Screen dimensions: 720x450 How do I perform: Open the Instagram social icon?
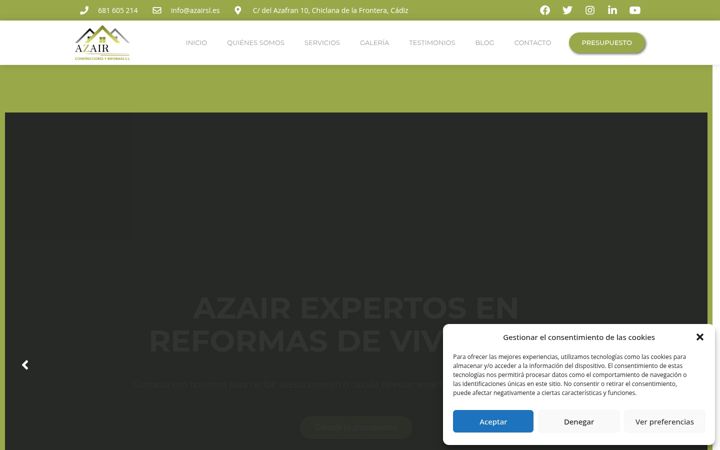[x=590, y=10]
